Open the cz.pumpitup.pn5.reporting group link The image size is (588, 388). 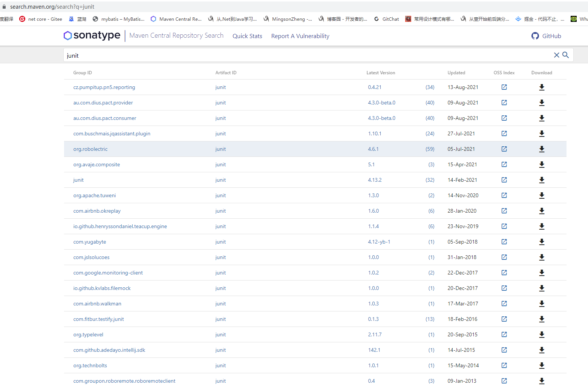(104, 87)
